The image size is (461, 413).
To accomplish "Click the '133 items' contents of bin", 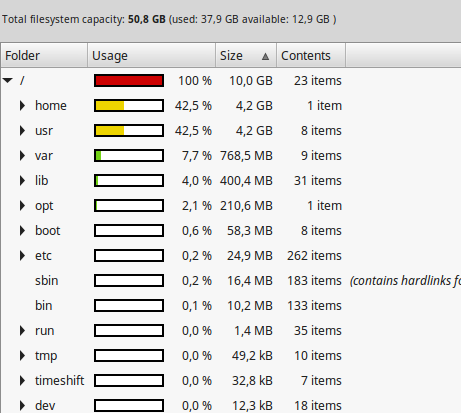I will pyautogui.click(x=314, y=306).
